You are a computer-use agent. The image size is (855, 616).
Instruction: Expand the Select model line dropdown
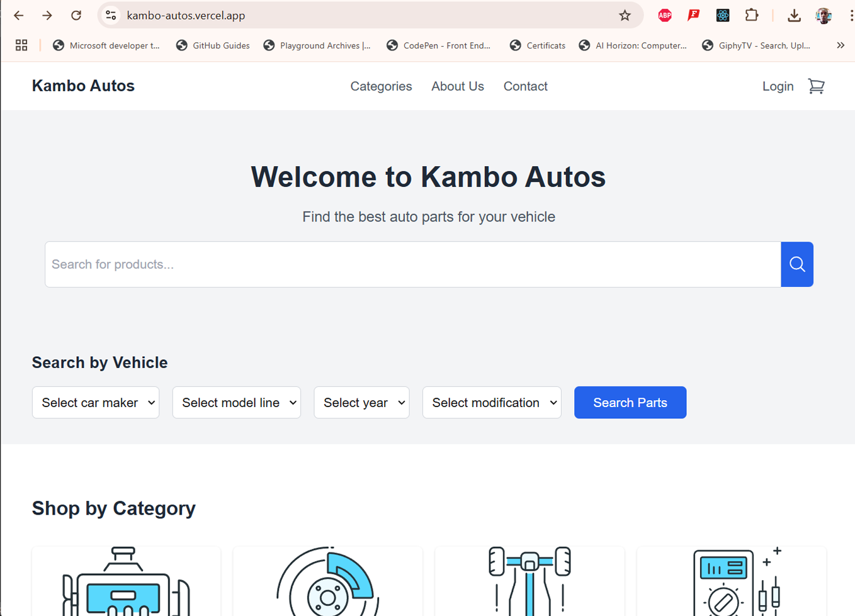(237, 402)
